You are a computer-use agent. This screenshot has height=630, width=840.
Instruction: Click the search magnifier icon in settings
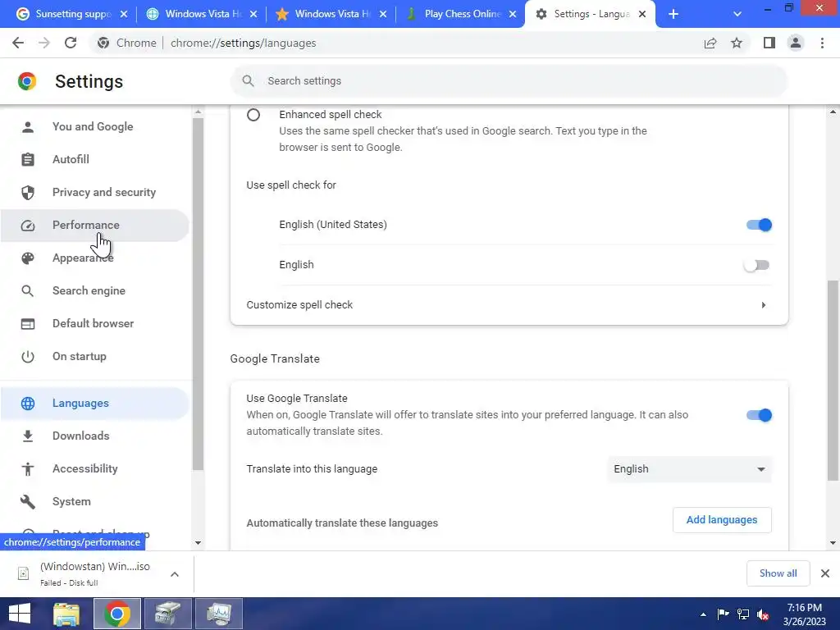tap(248, 81)
